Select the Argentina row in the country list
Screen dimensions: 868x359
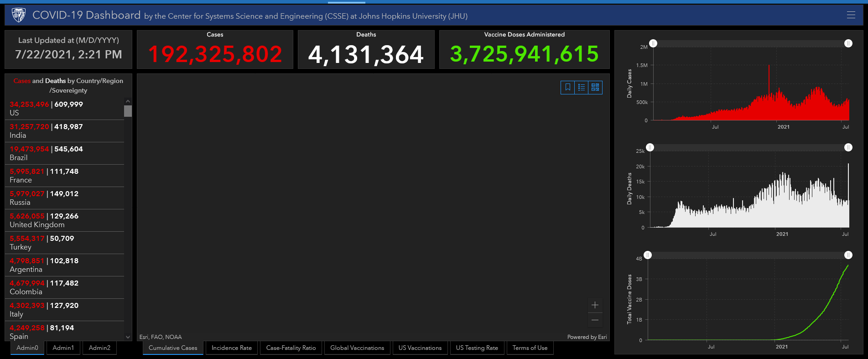(64, 265)
